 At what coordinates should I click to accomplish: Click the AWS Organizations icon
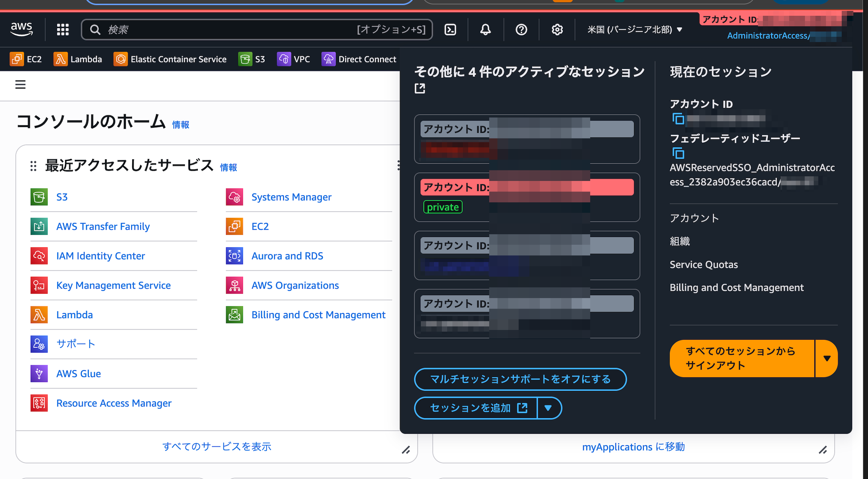[x=234, y=285]
